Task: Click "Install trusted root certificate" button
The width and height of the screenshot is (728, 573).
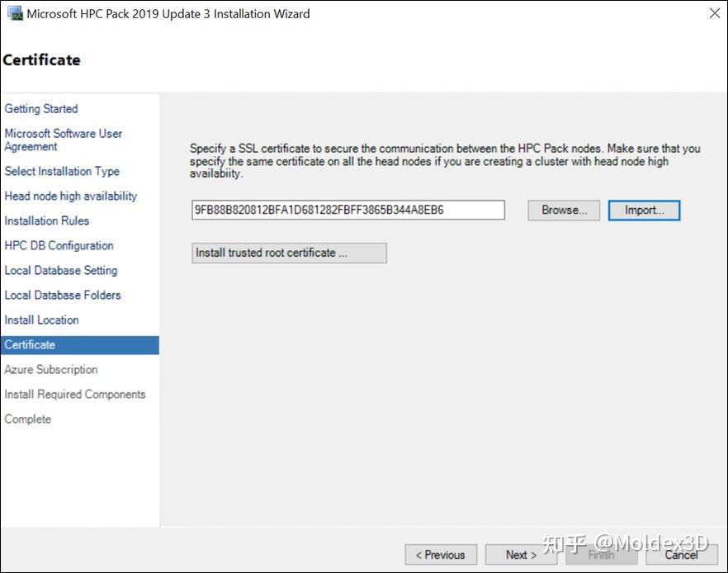Action: pos(288,253)
